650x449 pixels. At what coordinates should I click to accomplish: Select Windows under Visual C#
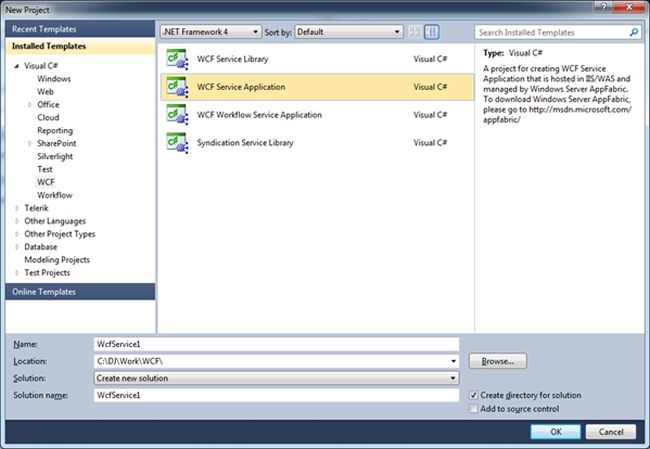54,79
